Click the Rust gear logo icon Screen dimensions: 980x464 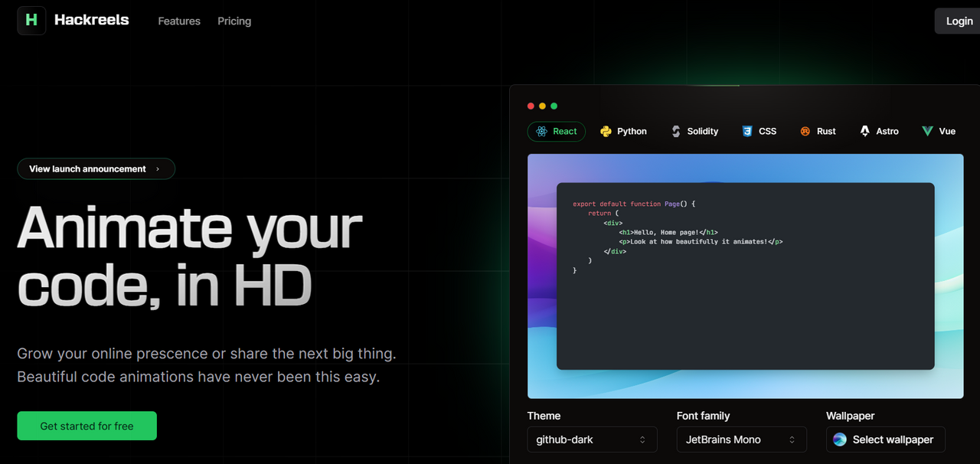[805, 132]
